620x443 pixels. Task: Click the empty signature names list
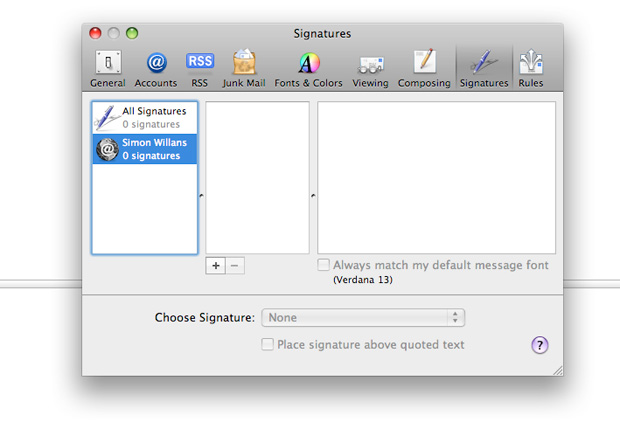[257, 177]
